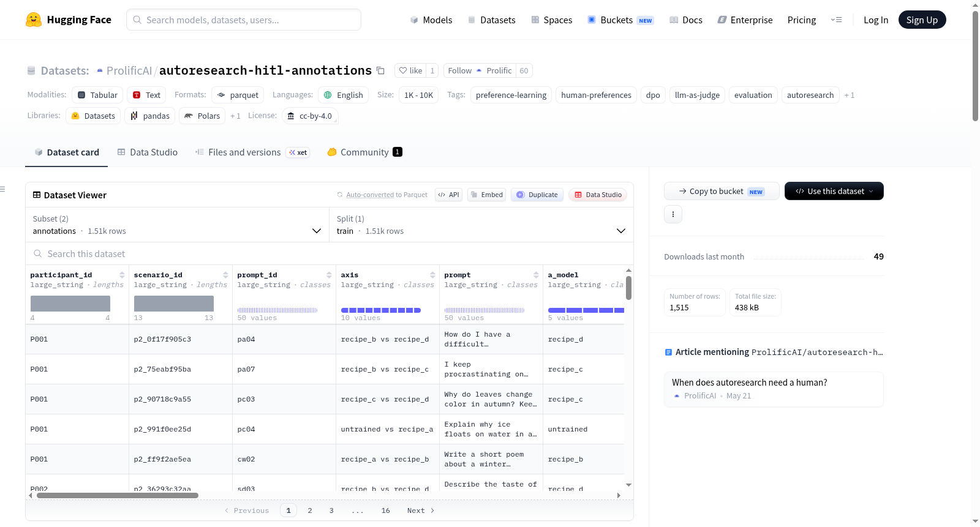Click the preference-learning tag
The image size is (980, 527).
[x=511, y=95]
